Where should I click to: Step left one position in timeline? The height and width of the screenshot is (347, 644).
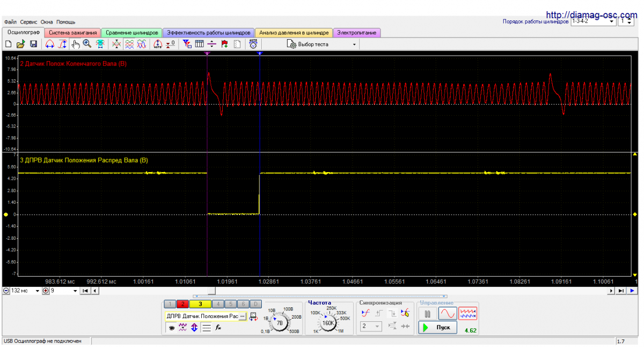click(95, 291)
